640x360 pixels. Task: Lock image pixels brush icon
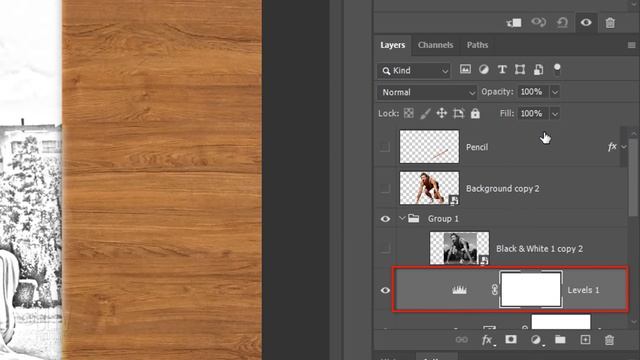pyautogui.click(x=425, y=113)
